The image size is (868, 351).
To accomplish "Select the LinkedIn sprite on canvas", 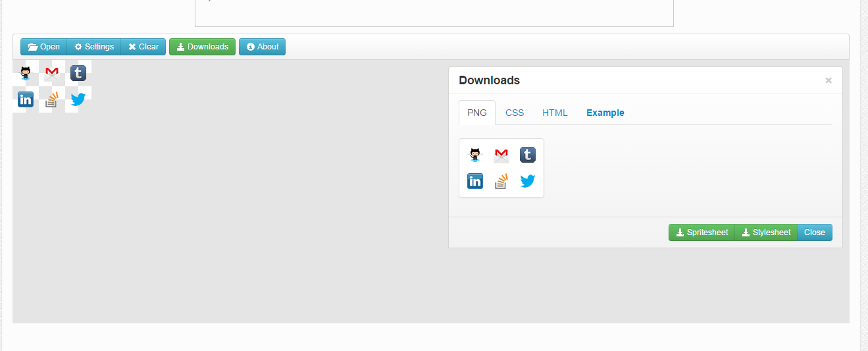I will pyautogui.click(x=26, y=99).
